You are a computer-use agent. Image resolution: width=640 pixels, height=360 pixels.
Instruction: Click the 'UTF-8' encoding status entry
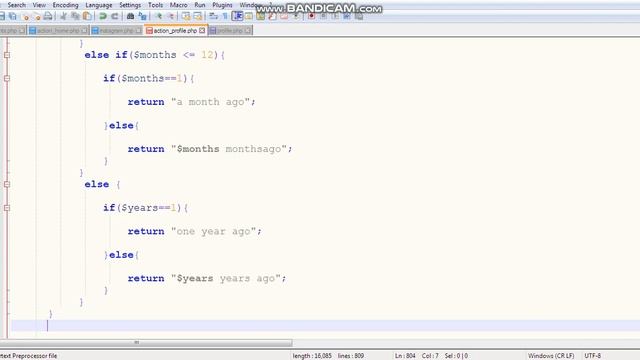[x=593, y=356]
